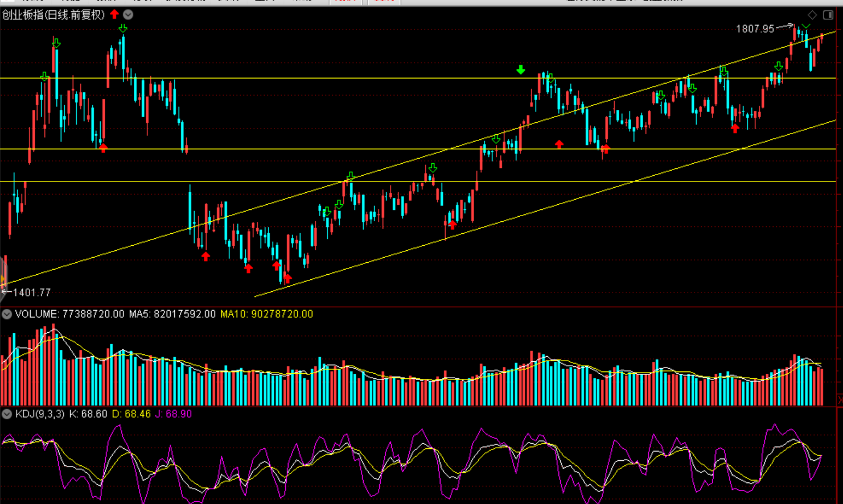Click the solid green down arrow marker

tap(521, 70)
